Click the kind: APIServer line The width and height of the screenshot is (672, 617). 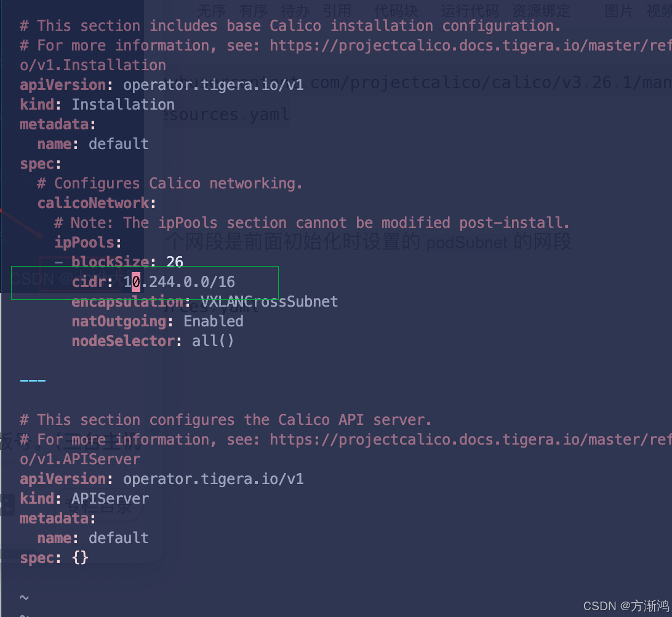(84, 499)
